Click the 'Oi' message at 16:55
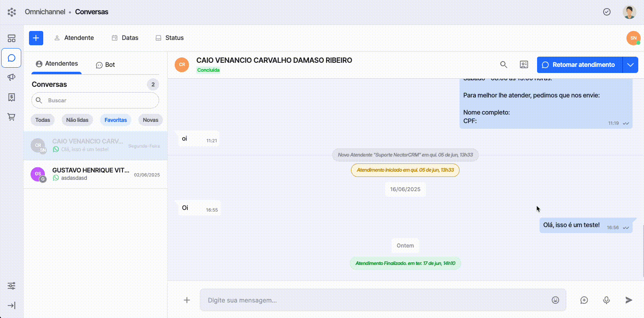Screen dimensions: 644x318 click(199, 208)
